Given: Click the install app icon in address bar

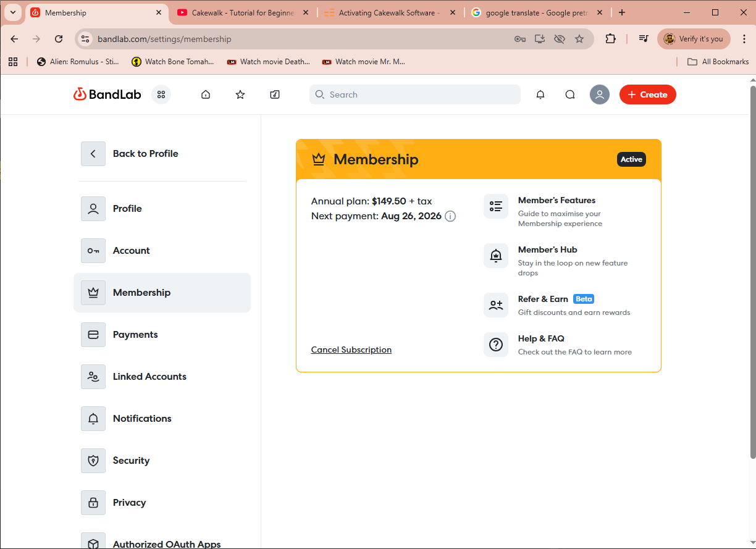Looking at the screenshot, I should coord(540,39).
